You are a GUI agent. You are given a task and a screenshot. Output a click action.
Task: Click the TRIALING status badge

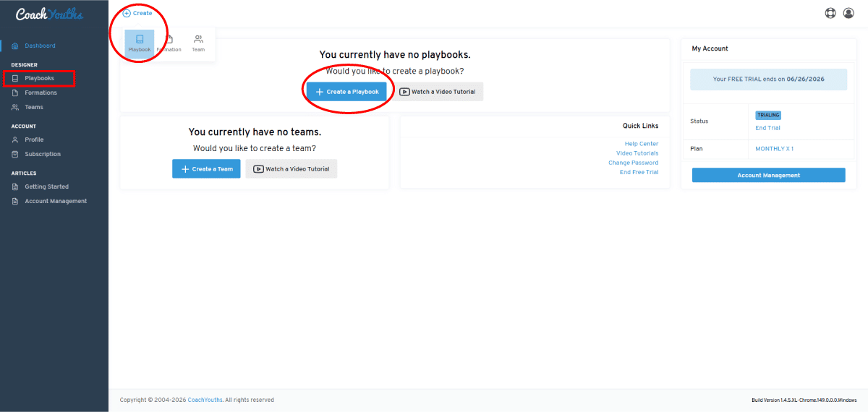(x=768, y=115)
